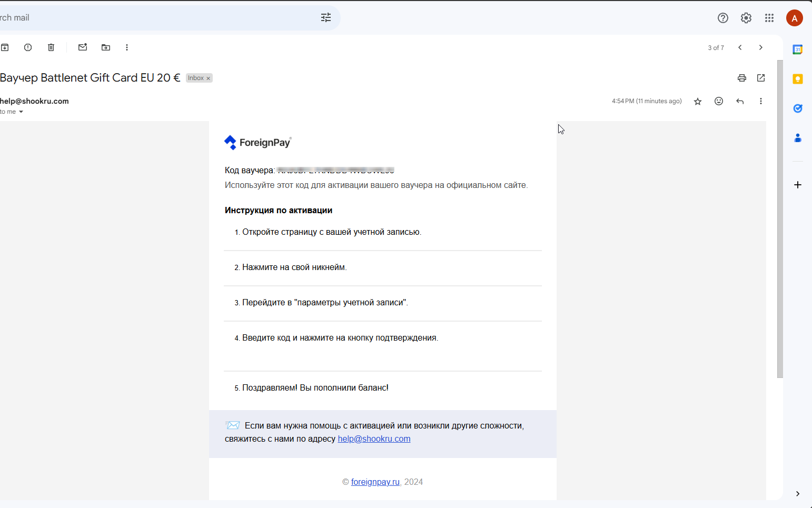Show search options in the mail search bar
The width and height of the screenshot is (812, 508).
(x=326, y=18)
